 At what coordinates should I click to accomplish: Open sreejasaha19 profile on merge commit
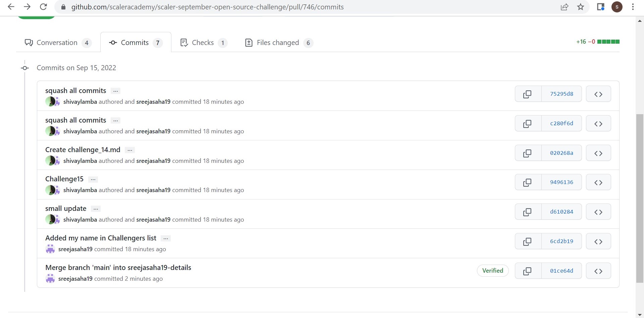click(x=75, y=279)
